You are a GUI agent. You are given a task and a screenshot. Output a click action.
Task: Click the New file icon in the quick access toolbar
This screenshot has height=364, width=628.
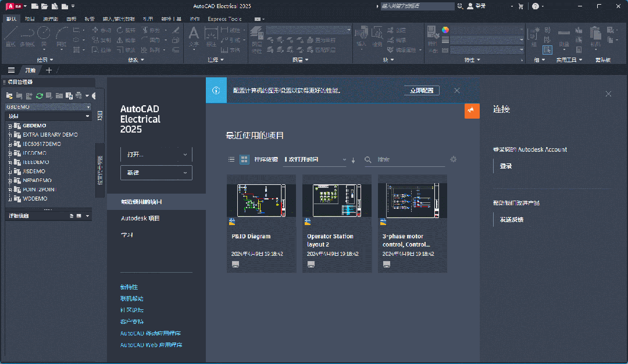coord(35,6)
